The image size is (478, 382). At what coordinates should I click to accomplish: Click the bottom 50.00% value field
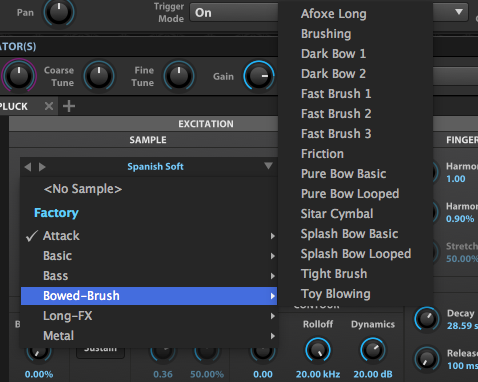[207, 374]
